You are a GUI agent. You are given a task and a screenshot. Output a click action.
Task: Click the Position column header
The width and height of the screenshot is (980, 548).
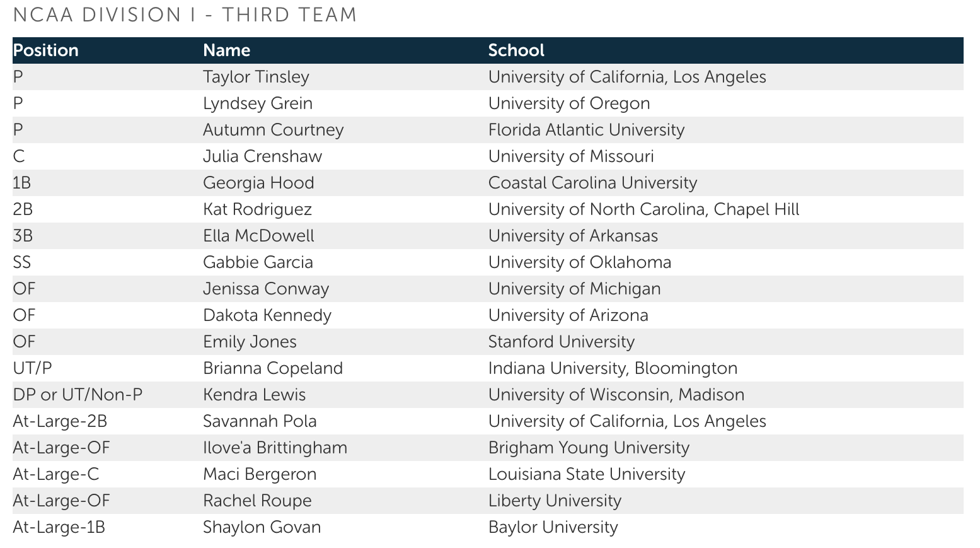click(x=46, y=50)
